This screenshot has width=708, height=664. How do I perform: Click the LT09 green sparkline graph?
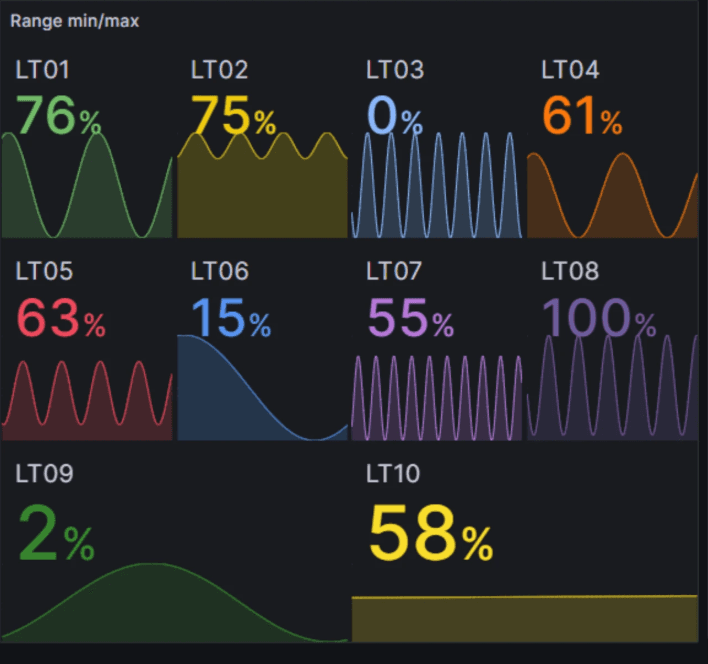click(174, 602)
